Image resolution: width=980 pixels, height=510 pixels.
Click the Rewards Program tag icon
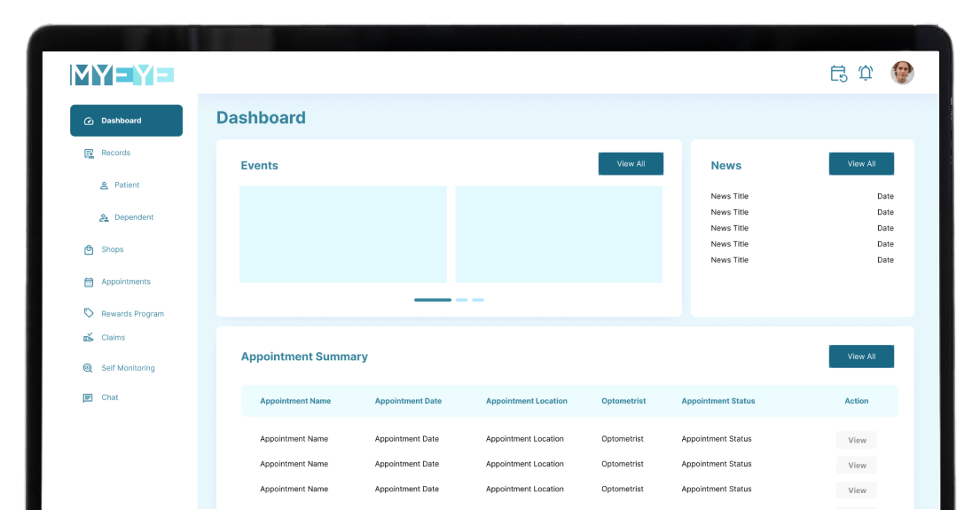pyautogui.click(x=89, y=313)
